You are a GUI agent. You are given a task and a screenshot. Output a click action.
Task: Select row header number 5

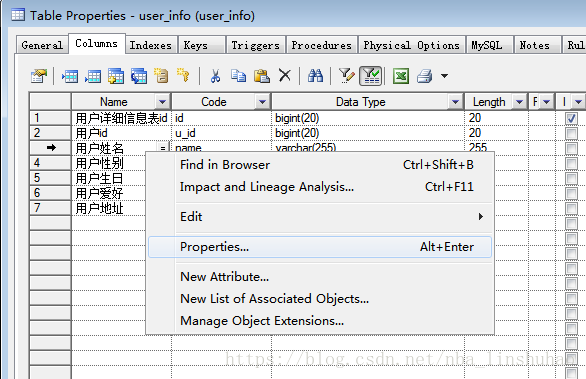point(50,178)
